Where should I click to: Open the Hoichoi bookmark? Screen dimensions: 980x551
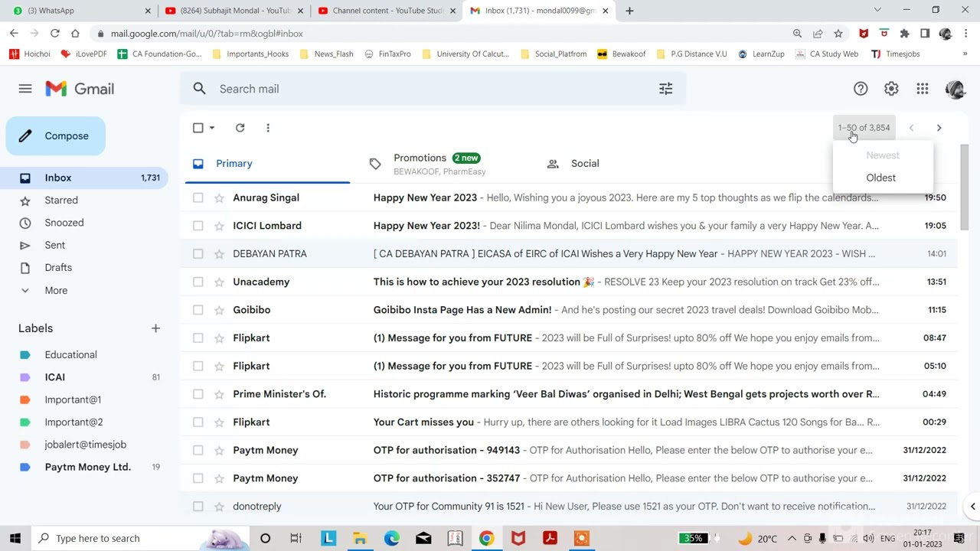point(30,54)
